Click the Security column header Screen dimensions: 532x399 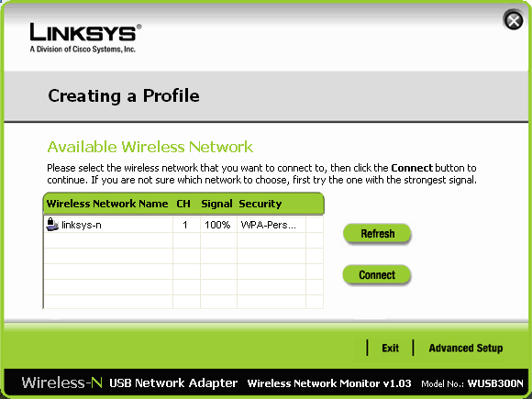coord(260,204)
